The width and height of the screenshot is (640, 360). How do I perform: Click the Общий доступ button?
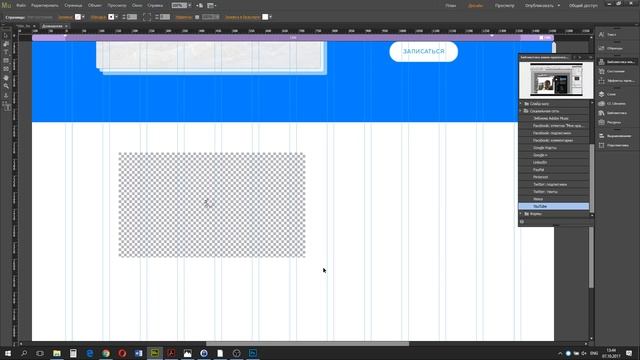[x=583, y=5]
